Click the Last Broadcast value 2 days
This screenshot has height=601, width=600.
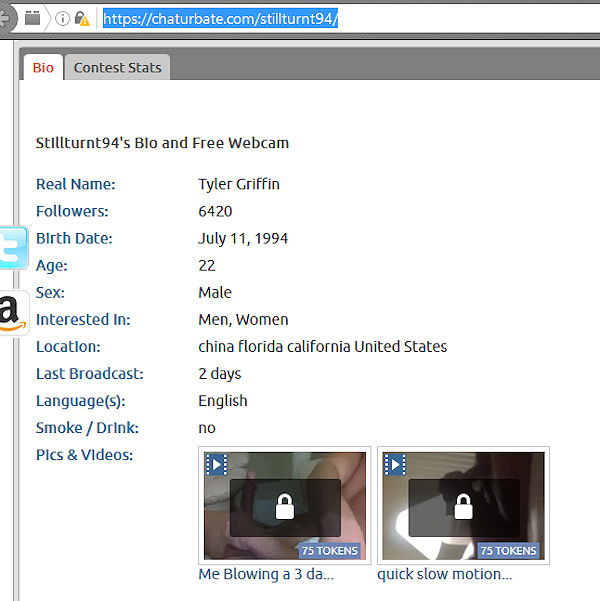[x=220, y=374]
